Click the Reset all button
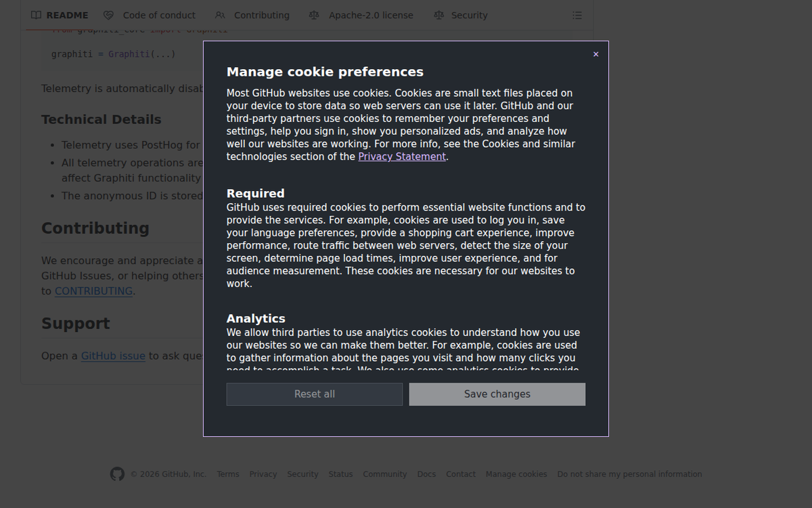Image resolution: width=812 pixels, height=508 pixels. (315, 394)
